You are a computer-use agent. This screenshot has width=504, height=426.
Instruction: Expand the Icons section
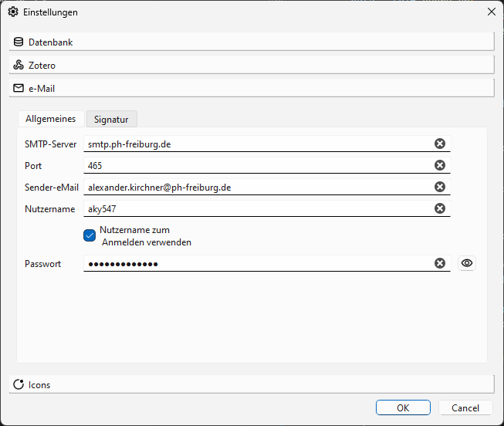(x=251, y=384)
